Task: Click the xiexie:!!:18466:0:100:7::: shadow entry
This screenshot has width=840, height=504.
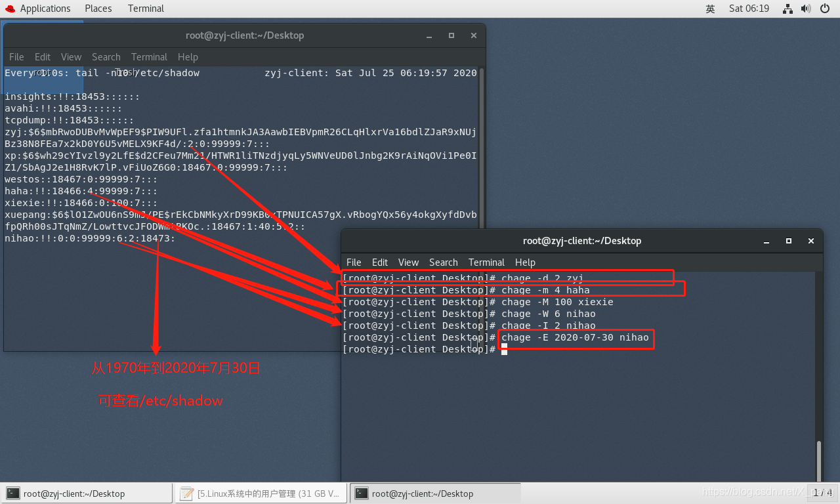Action: point(81,203)
